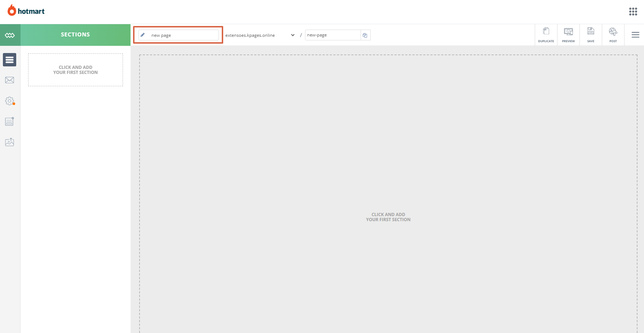Click the canvas 'Click and add your first section'

point(388,217)
